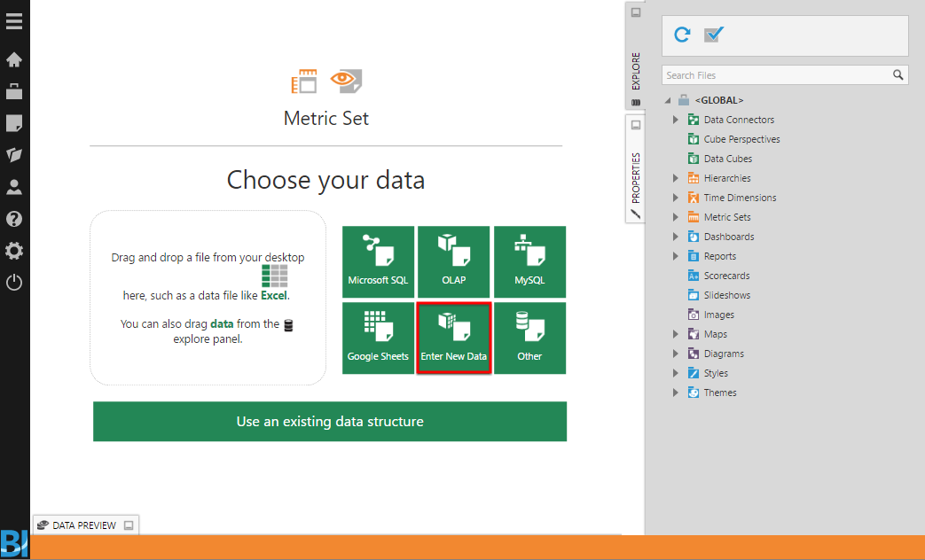
Task: Collapse the GLOBAL root node
Action: pos(668,99)
